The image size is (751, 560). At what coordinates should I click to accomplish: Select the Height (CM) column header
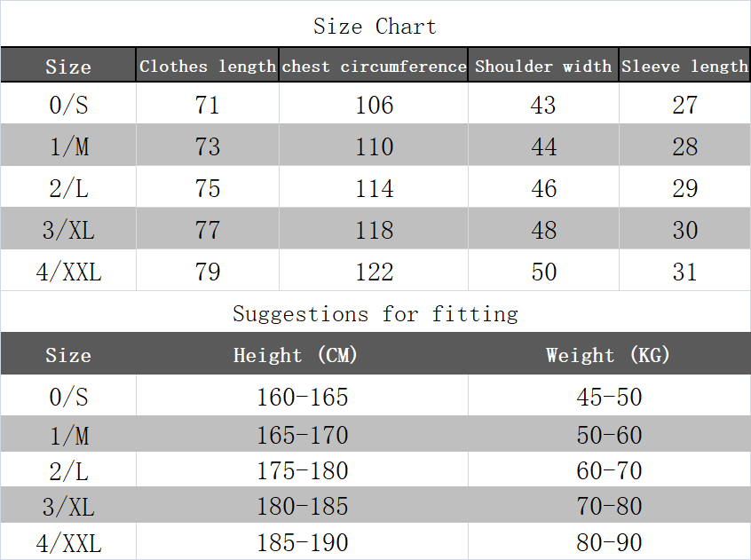pos(296,355)
